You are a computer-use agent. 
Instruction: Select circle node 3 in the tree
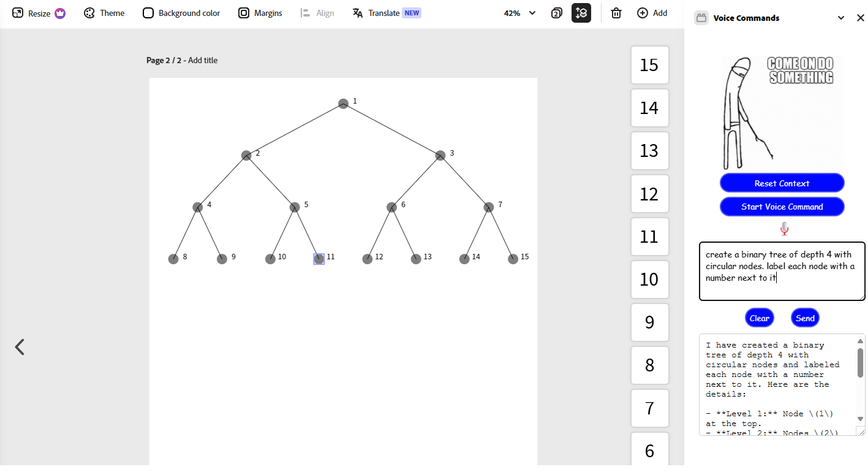[x=440, y=156]
